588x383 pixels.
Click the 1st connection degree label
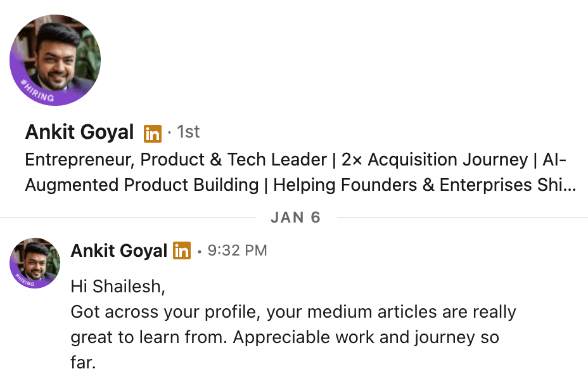coord(188,132)
